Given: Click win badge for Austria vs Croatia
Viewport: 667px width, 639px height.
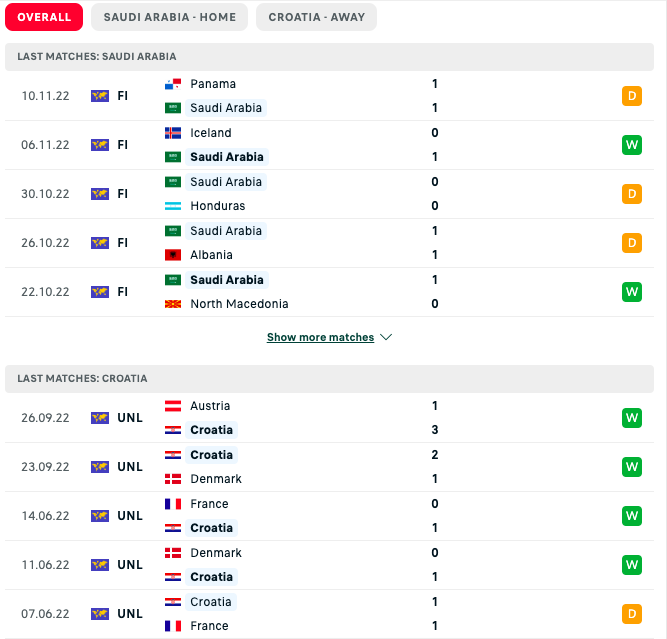Looking at the screenshot, I should [x=631, y=418].
